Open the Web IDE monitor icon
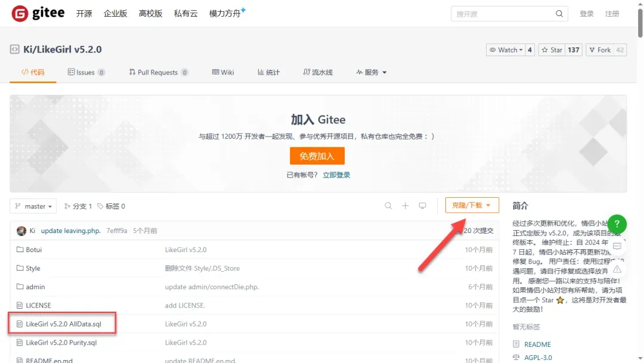Viewport: 644px width, 363px height. point(422,206)
